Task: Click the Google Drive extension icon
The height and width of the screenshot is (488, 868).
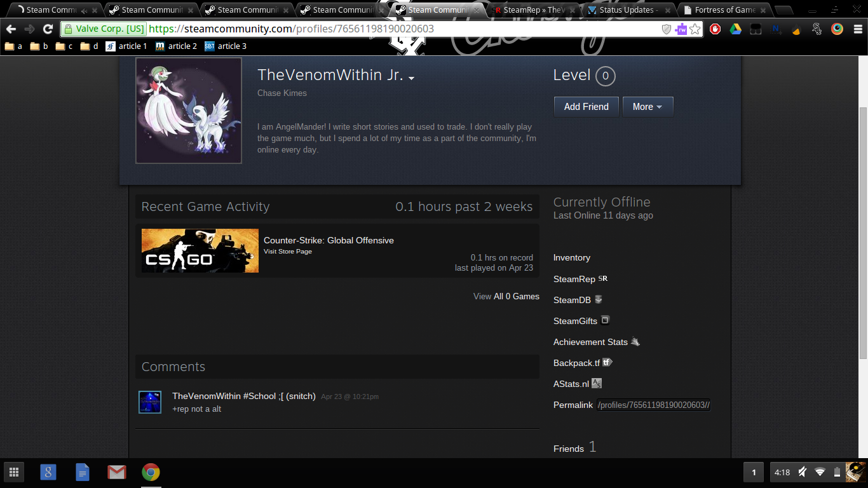Action: click(735, 29)
